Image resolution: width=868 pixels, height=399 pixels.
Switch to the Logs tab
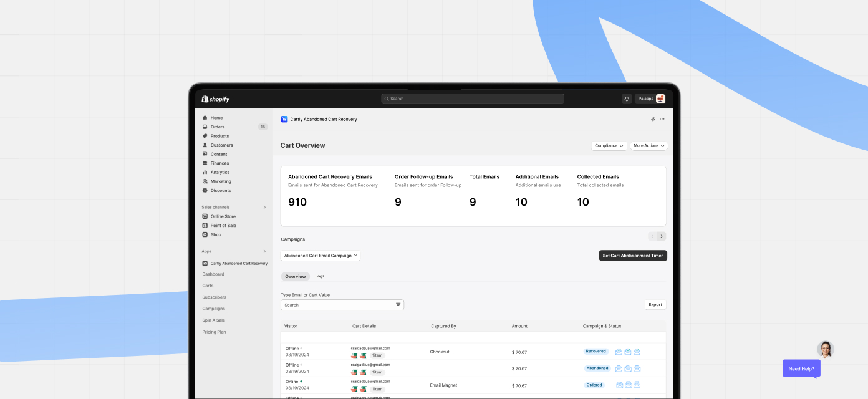[x=319, y=276]
